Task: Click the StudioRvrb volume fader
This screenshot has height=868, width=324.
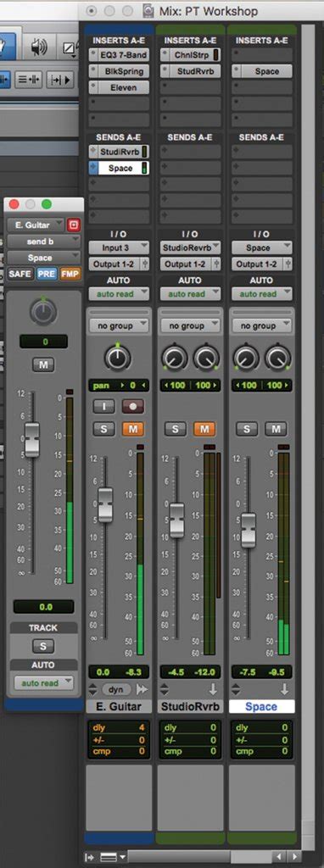Action: point(176,520)
